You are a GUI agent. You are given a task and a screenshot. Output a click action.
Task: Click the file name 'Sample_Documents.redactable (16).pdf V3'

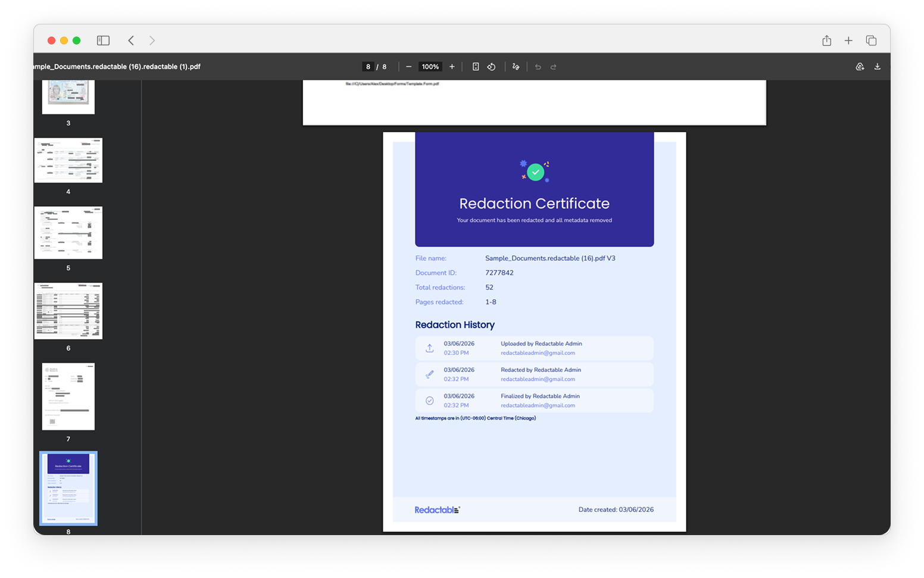coord(550,259)
